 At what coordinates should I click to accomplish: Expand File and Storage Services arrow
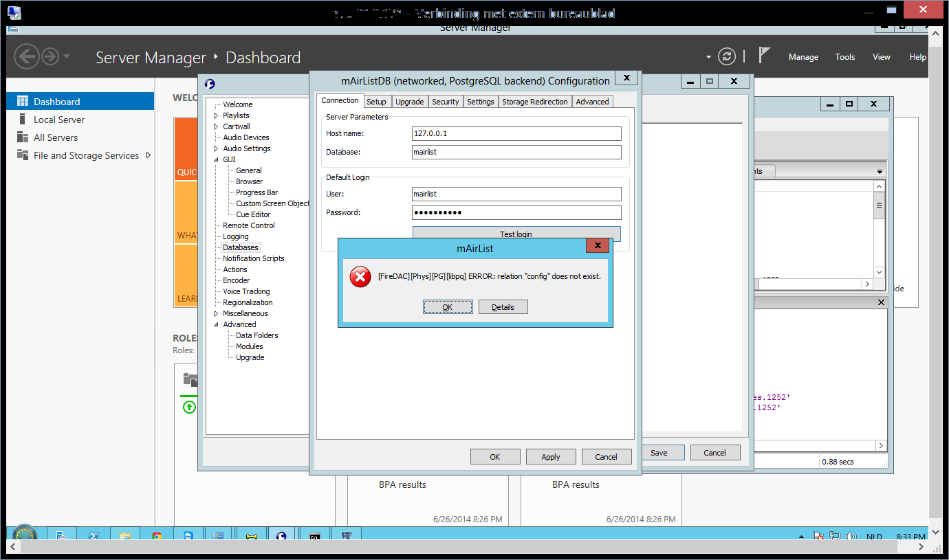149,155
